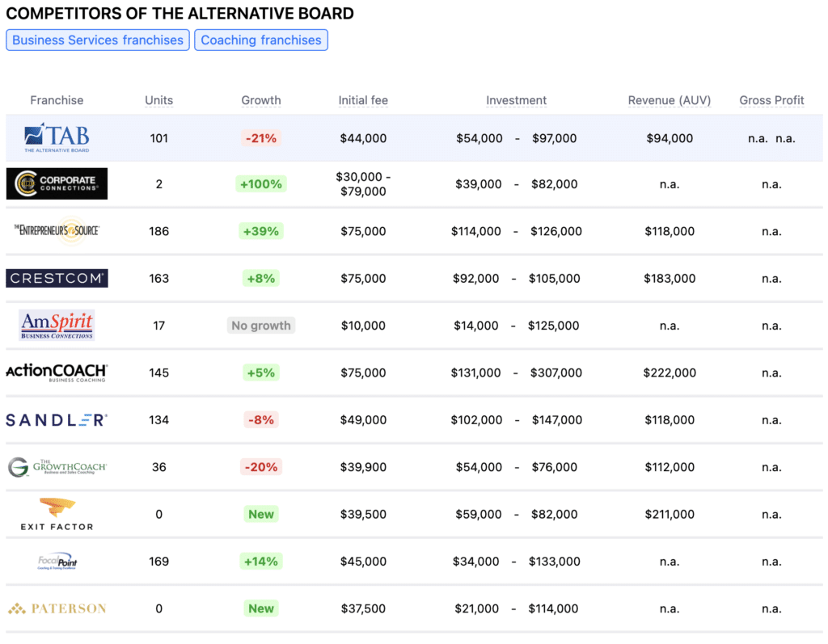This screenshot has width=828, height=644.
Task: Select the 134 units value for Sandler
Action: pos(159,419)
